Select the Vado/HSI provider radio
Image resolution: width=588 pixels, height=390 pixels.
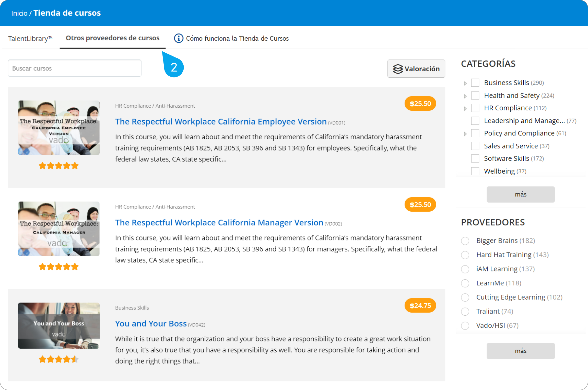(x=465, y=326)
